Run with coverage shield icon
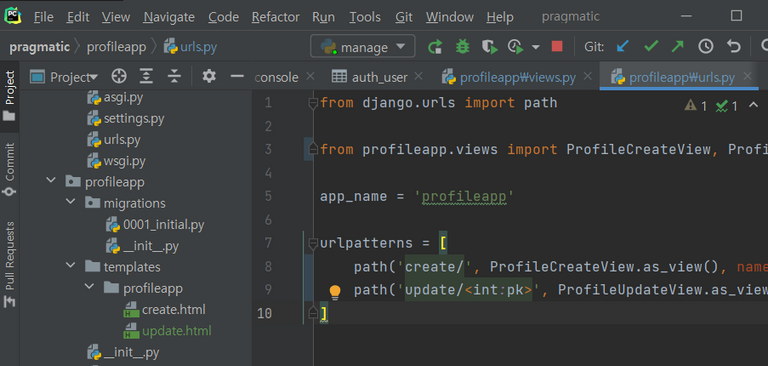 pos(489,47)
